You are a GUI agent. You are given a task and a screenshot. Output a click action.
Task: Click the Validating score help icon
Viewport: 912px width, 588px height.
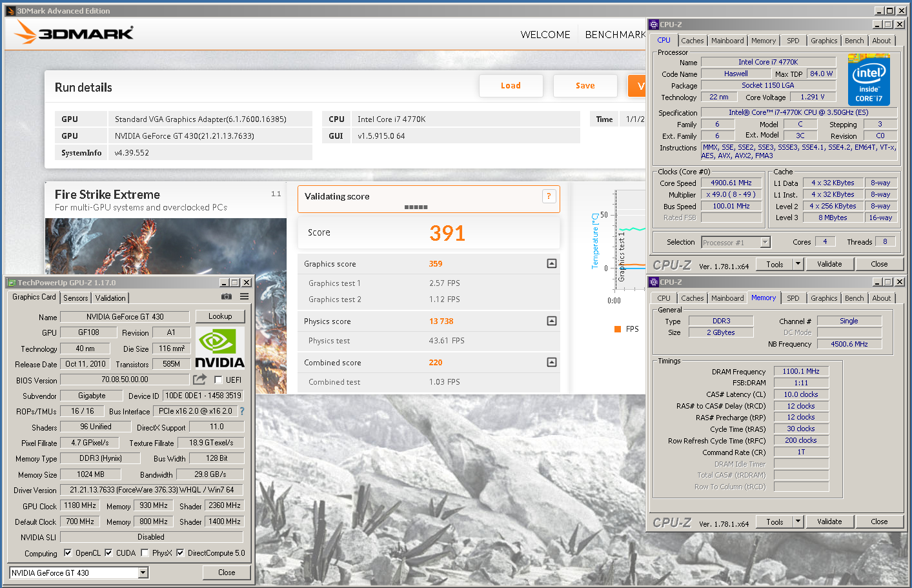point(549,196)
